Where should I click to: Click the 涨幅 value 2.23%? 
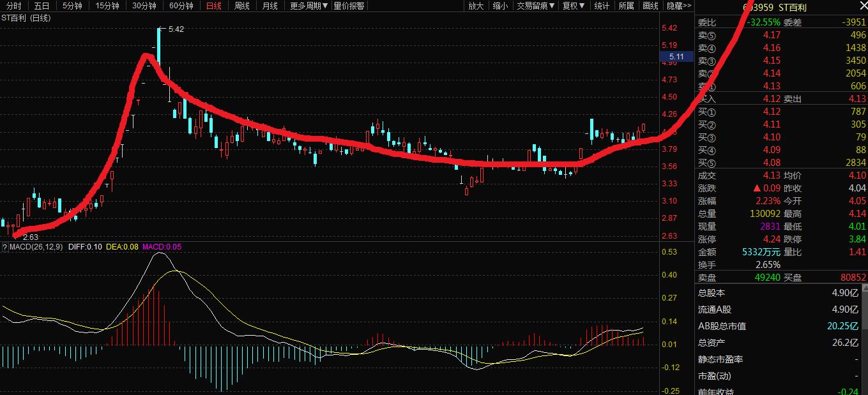tap(768, 201)
